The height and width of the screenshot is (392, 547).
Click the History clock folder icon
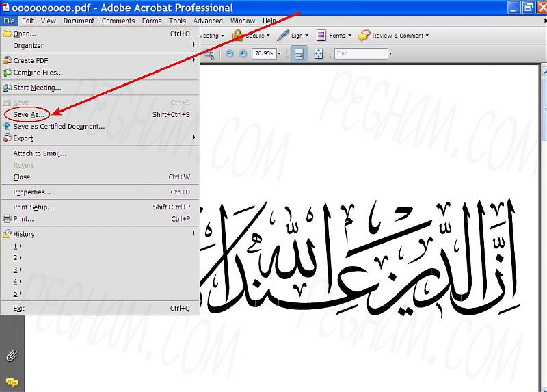7,234
